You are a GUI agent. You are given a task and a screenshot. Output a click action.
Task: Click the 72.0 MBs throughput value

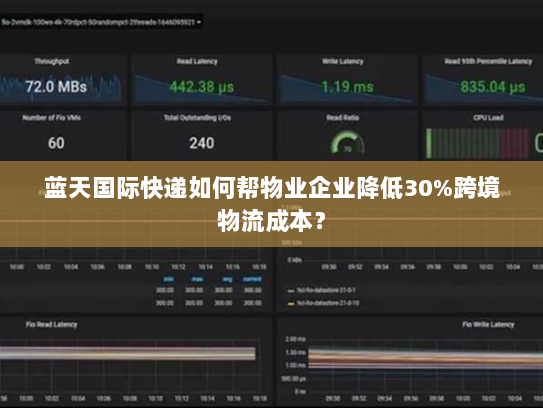56,87
